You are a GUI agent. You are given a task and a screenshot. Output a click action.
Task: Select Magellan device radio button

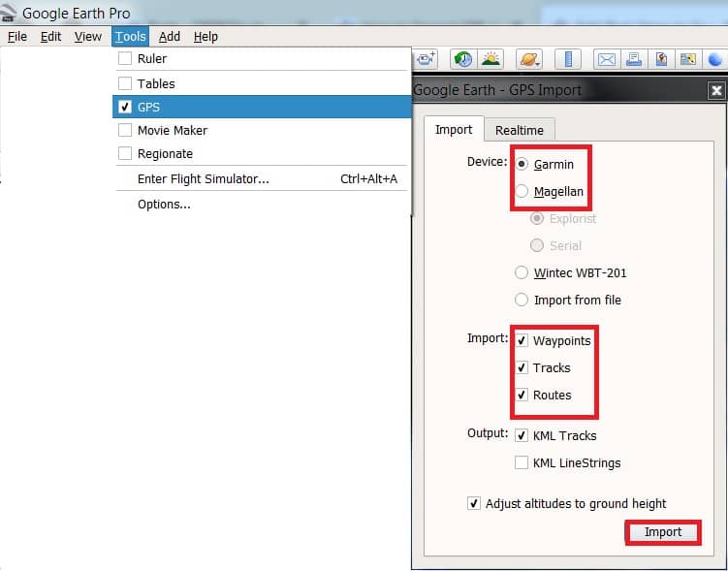(x=522, y=191)
